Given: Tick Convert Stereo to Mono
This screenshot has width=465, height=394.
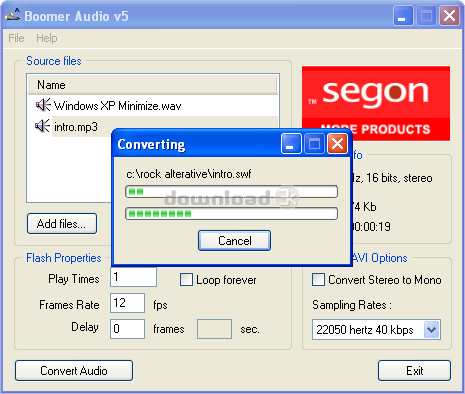Looking at the screenshot, I should pyautogui.click(x=318, y=280).
